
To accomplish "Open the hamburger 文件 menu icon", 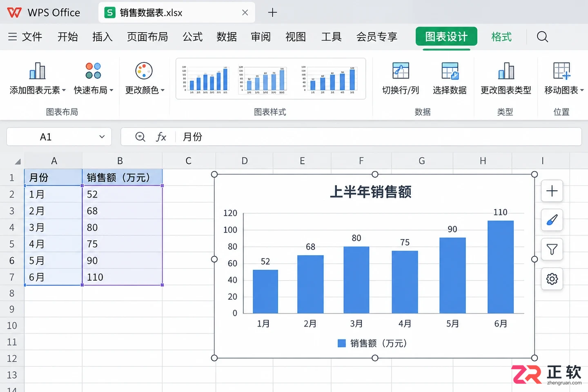I will point(13,37).
